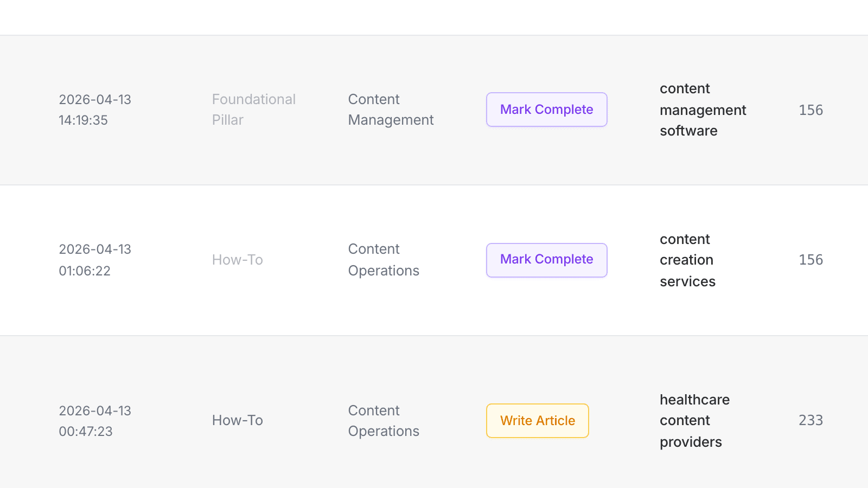Click the Write Article button
868x488 pixels.
pyautogui.click(x=537, y=420)
